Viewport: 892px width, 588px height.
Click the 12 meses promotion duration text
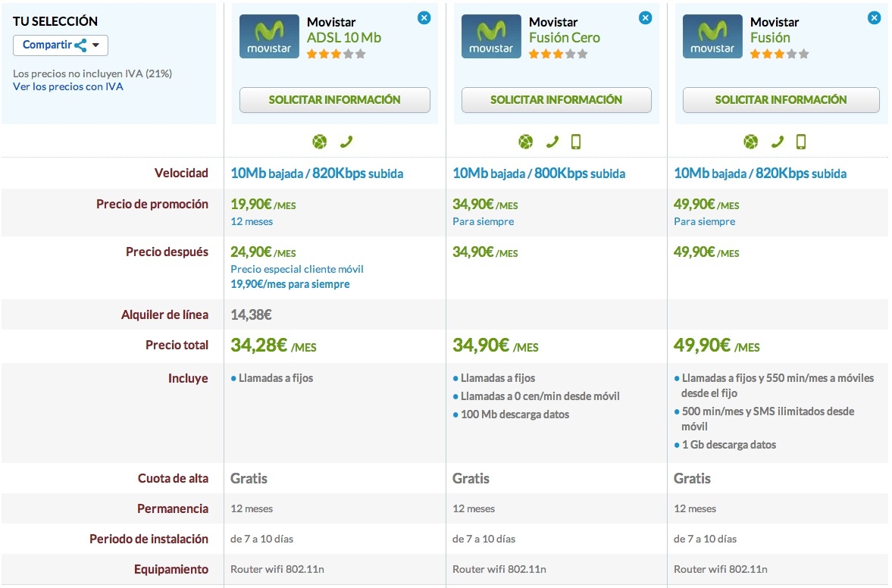coord(252,221)
